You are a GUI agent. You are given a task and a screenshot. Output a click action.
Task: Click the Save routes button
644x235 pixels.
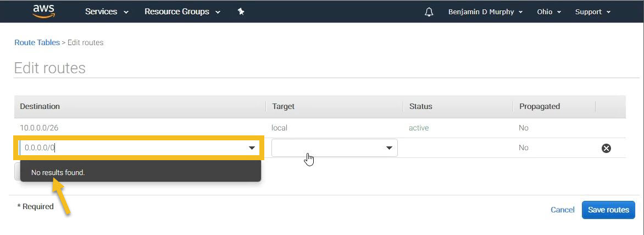pos(608,210)
